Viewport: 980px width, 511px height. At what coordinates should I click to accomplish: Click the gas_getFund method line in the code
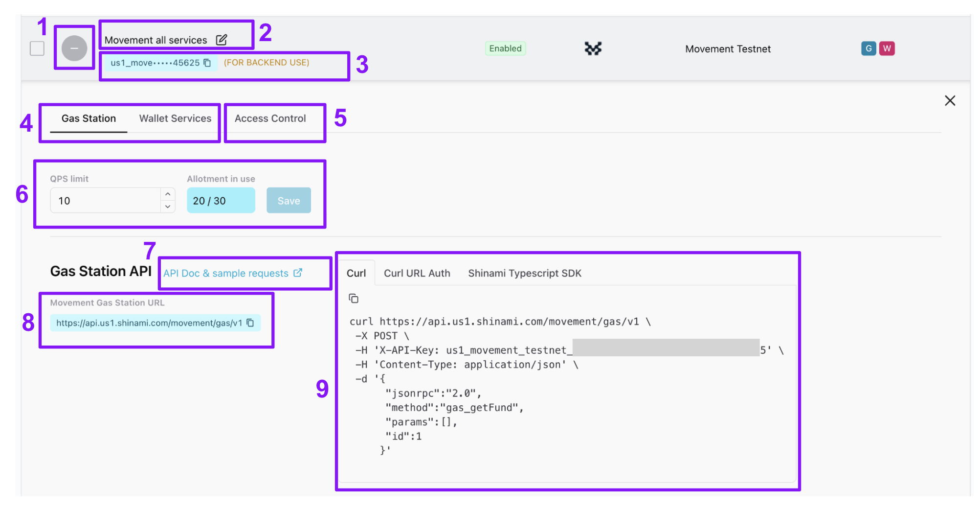coord(454,408)
